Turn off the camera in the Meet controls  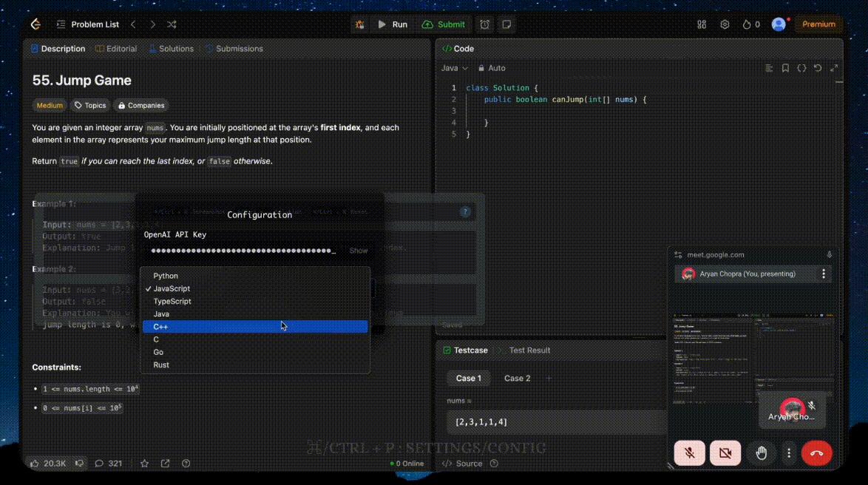pos(725,452)
